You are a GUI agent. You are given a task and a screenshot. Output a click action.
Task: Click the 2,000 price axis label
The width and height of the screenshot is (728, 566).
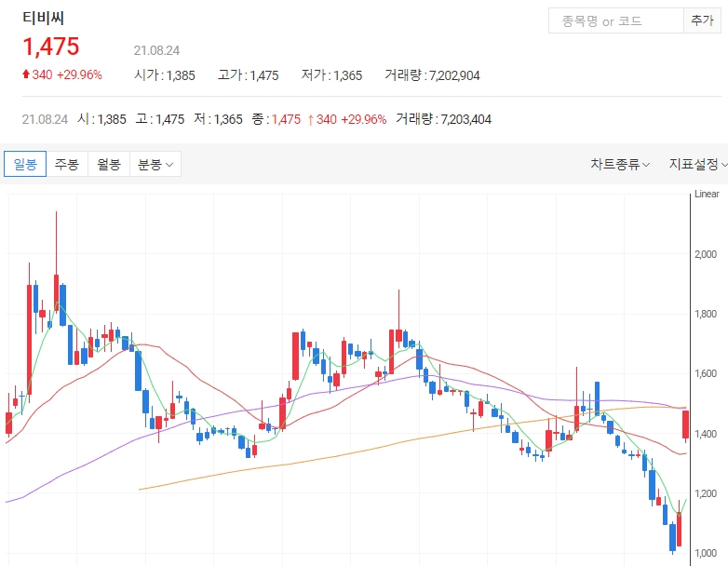706,254
